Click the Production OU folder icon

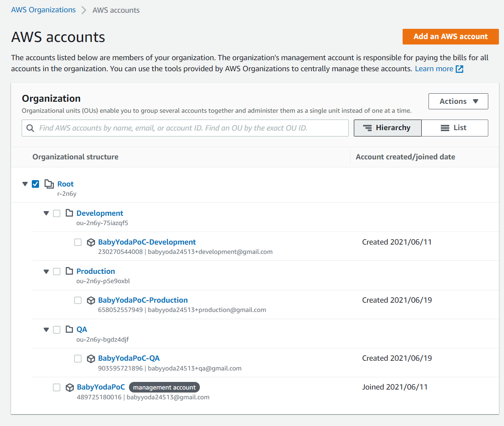point(69,271)
